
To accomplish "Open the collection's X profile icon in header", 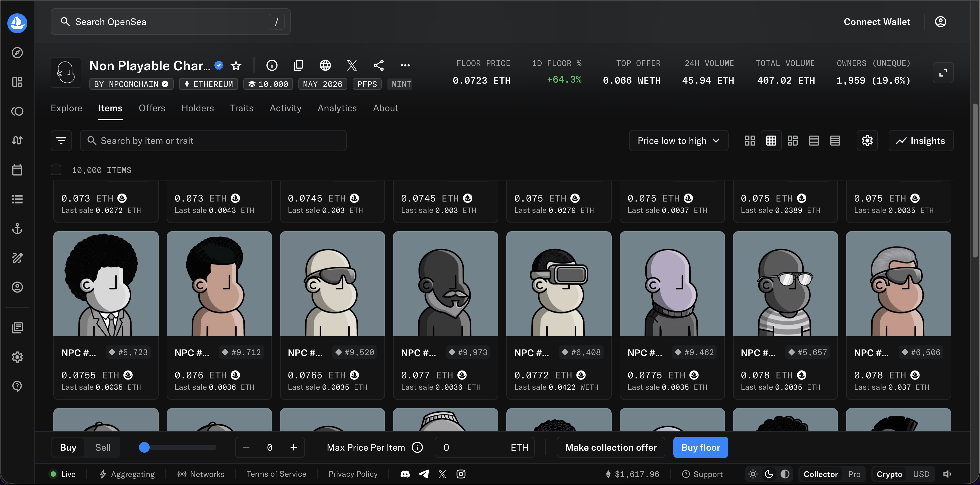I will coord(352,65).
